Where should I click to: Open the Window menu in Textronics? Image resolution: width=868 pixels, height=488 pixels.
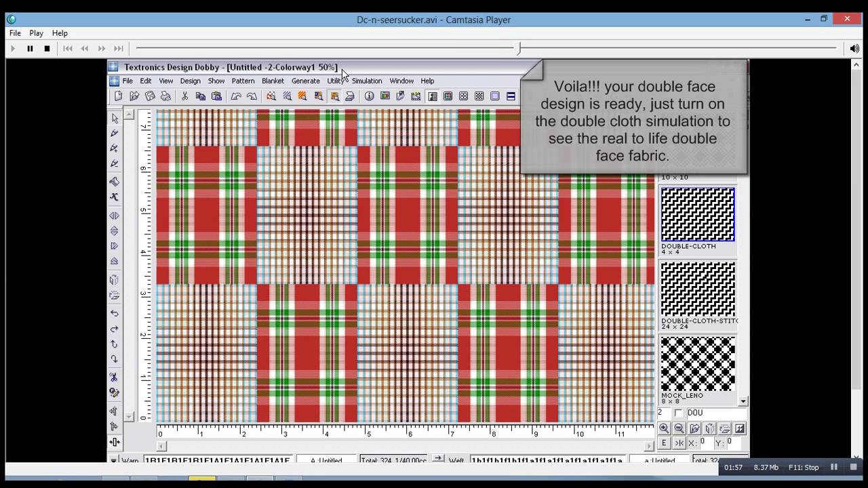(401, 81)
